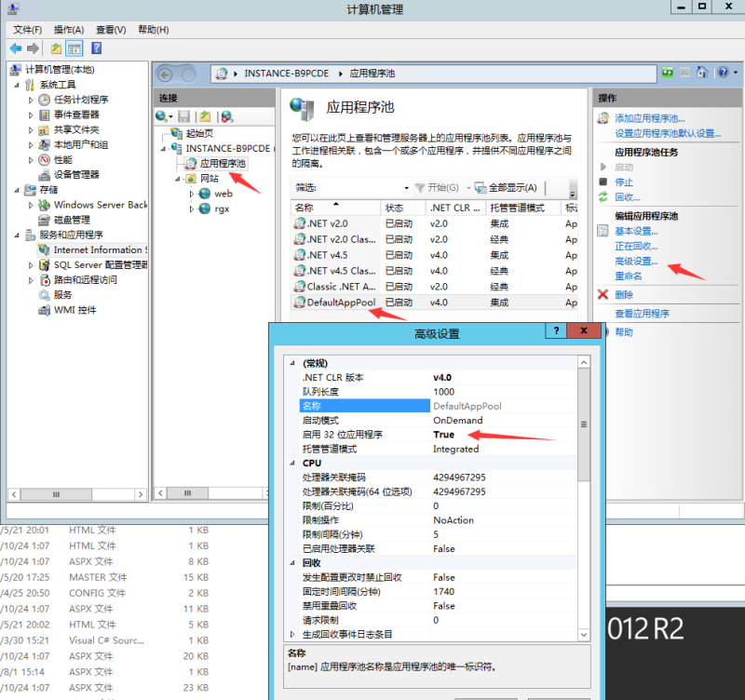Image resolution: width=745 pixels, height=700 pixels.
Task: Collapse the CPU section in Advanced Settings
Action: pyautogui.click(x=292, y=463)
